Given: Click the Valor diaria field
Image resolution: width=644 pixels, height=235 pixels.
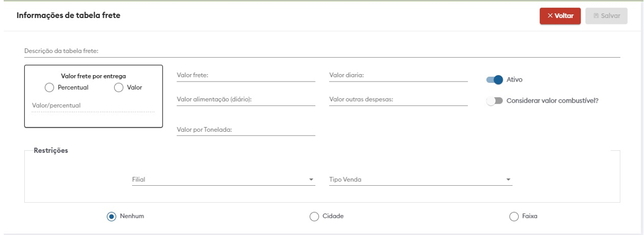Looking at the screenshot, I should [398, 76].
